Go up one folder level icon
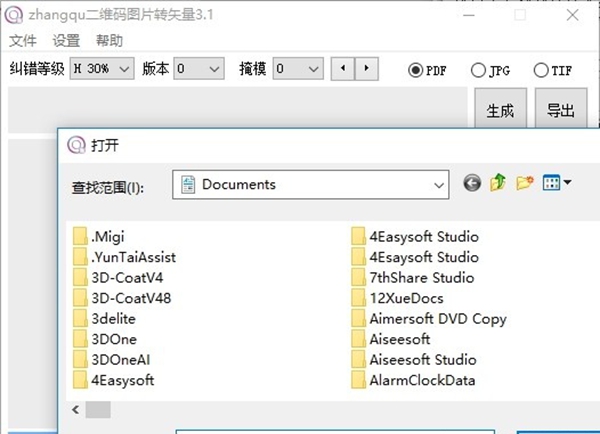The height and width of the screenshot is (434, 600). click(x=498, y=182)
